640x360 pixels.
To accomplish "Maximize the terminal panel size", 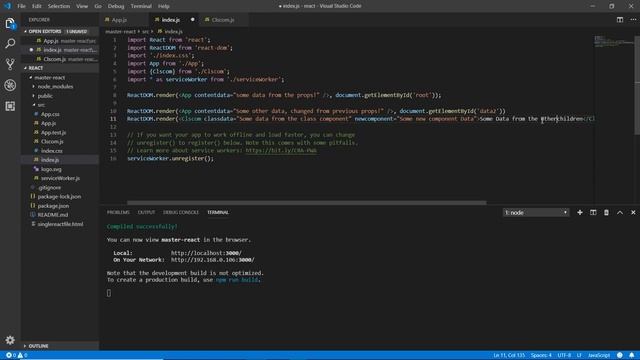I will coord(620,213).
